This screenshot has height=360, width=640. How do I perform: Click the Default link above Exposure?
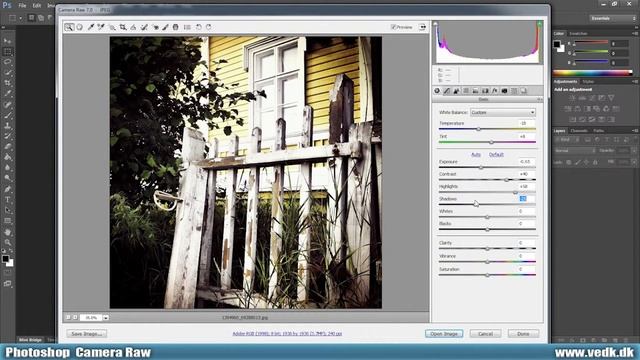coord(496,155)
